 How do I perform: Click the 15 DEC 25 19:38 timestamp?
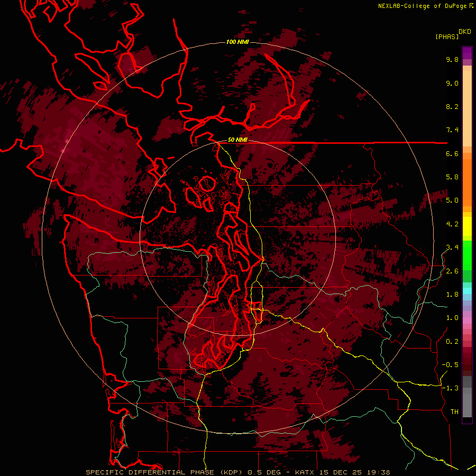point(354,472)
